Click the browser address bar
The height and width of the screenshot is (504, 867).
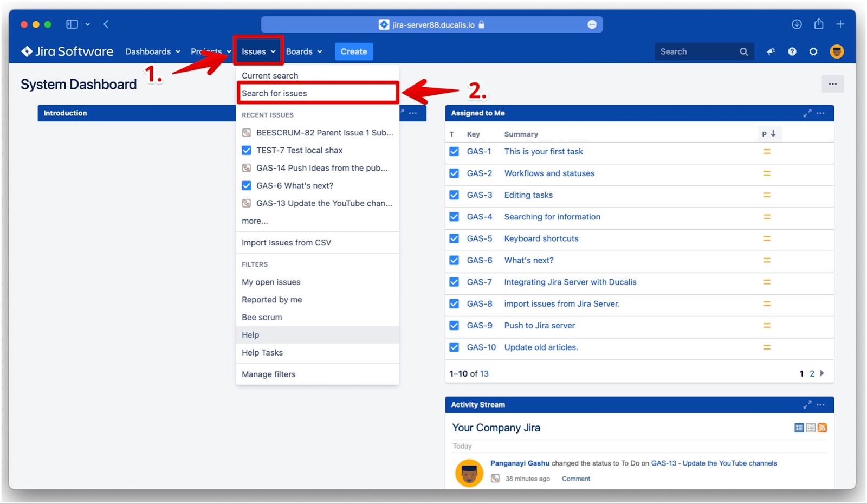tap(432, 24)
